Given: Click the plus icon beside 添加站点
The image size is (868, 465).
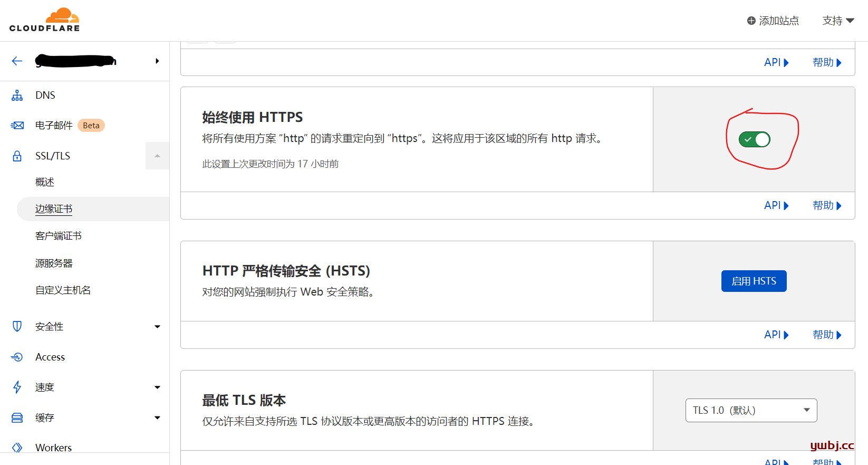Looking at the screenshot, I should tap(751, 21).
